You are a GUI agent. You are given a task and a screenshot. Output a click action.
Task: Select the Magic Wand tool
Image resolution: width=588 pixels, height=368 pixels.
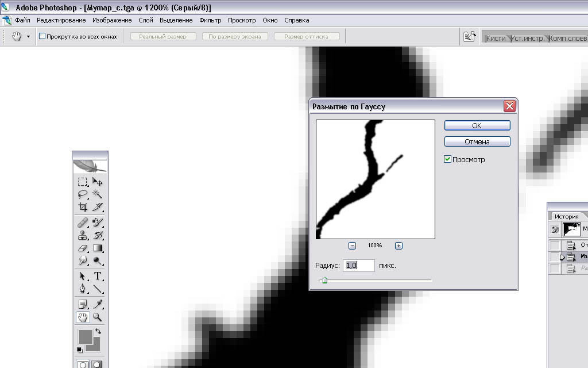click(98, 194)
